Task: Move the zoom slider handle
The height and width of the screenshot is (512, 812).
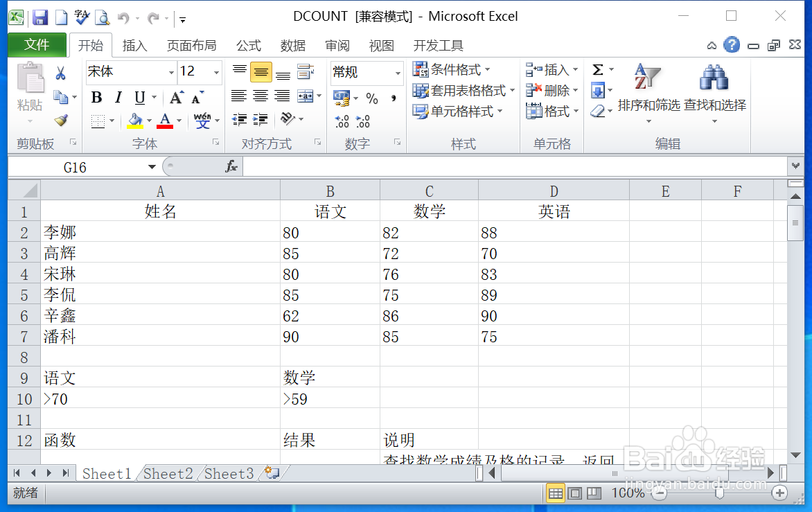Action: [x=719, y=493]
